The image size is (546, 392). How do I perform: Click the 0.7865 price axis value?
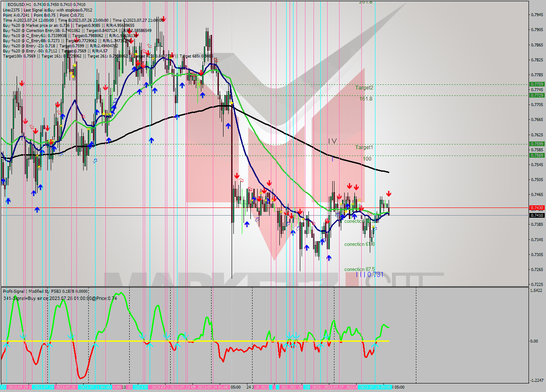click(537, 45)
